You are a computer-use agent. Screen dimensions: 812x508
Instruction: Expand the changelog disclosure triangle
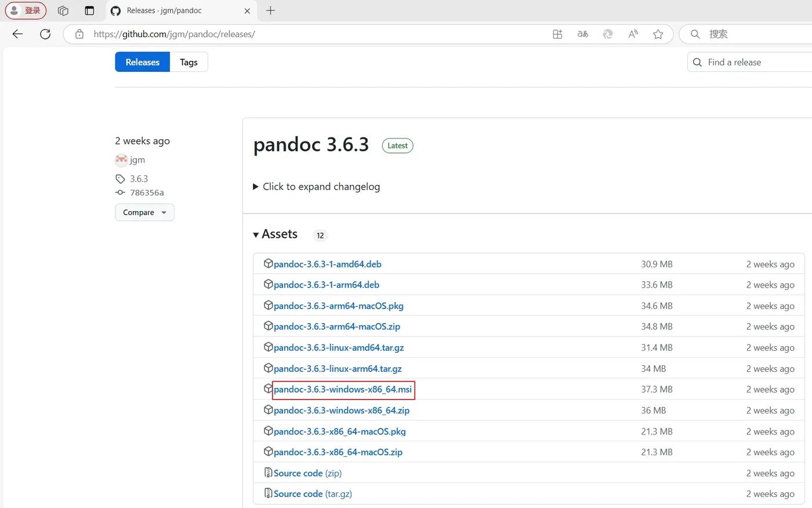coord(256,187)
